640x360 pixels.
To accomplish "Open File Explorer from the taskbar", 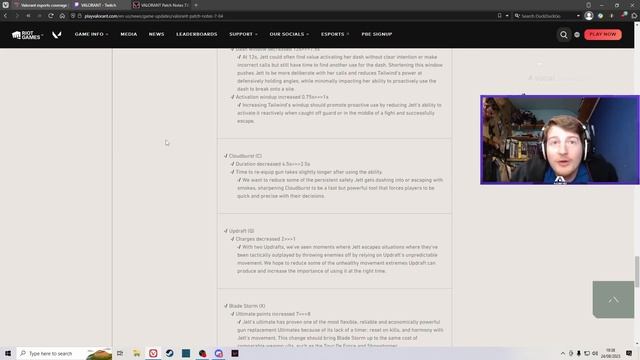I will 136,353.
